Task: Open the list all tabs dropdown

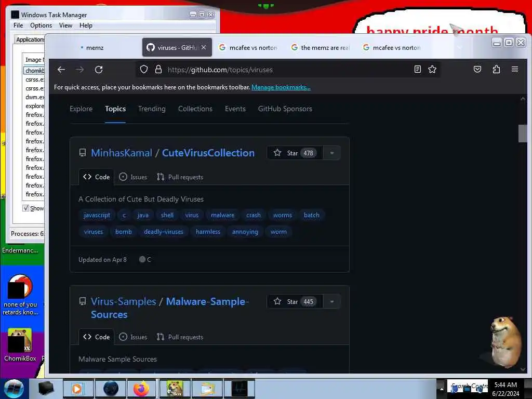Action: pyautogui.click(x=459, y=47)
